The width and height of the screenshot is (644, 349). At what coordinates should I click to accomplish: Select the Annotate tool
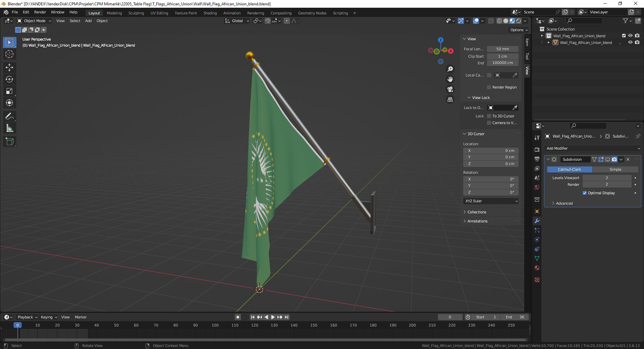(9, 116)
